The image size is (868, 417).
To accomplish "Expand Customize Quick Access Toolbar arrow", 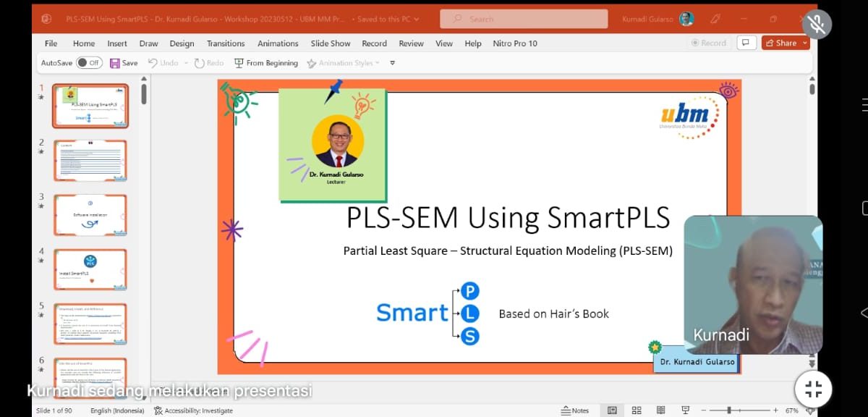I will (x=393, y=63).
